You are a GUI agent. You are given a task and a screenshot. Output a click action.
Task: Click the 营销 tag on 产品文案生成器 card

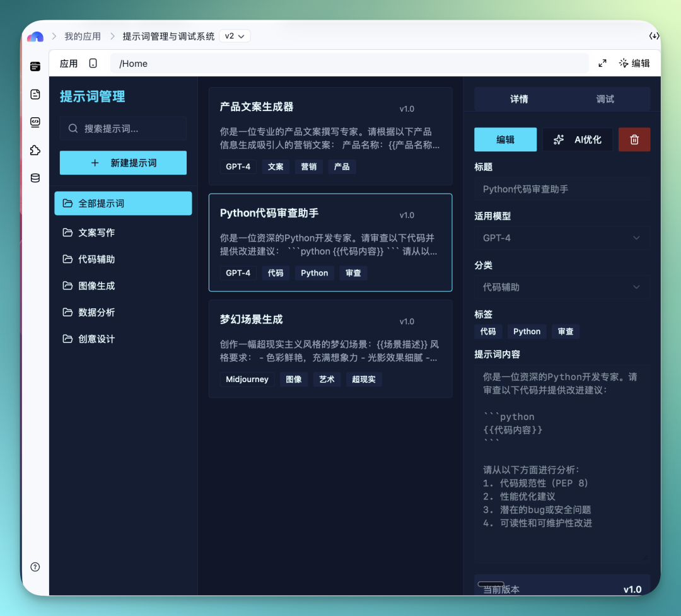[x=309, y=167]
